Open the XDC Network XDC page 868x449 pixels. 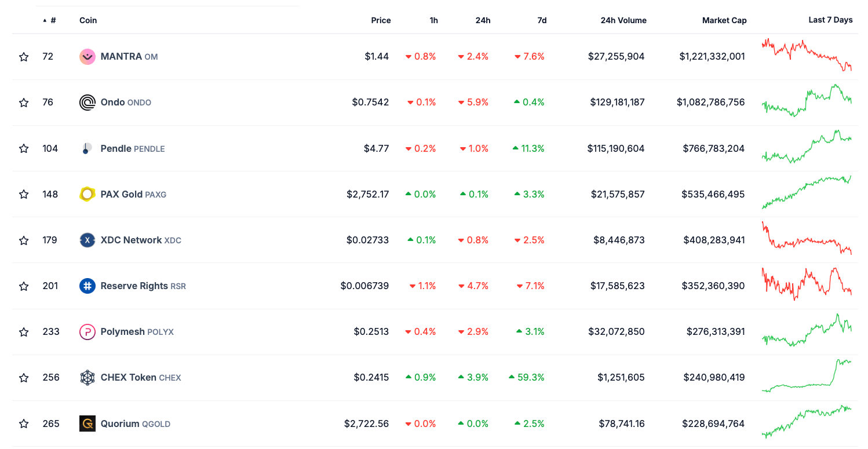(141, 240)
